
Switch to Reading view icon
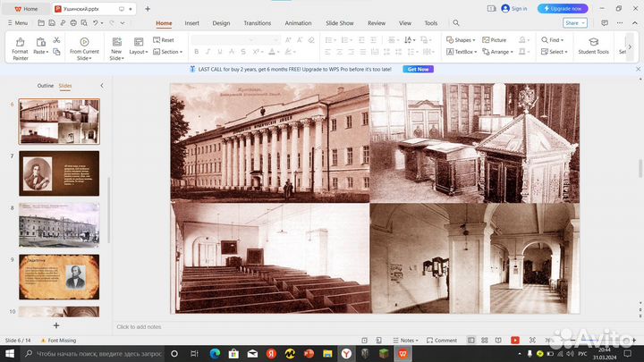tap(498, 341)
